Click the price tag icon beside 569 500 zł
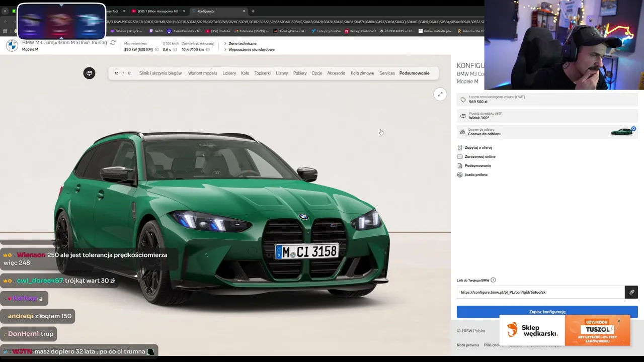This screenshot has width=644, height=362. [x=463, y=100]
